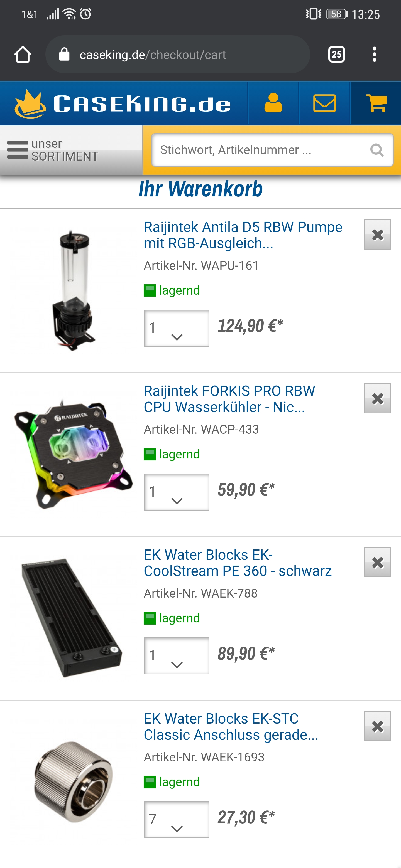This screenshot has height=868, width=401.
Task: Open the user account icon
Action: tap(273, 103)
